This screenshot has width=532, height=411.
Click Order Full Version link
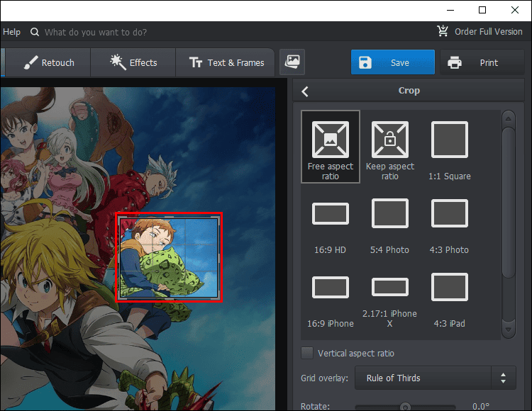point(480,32)
